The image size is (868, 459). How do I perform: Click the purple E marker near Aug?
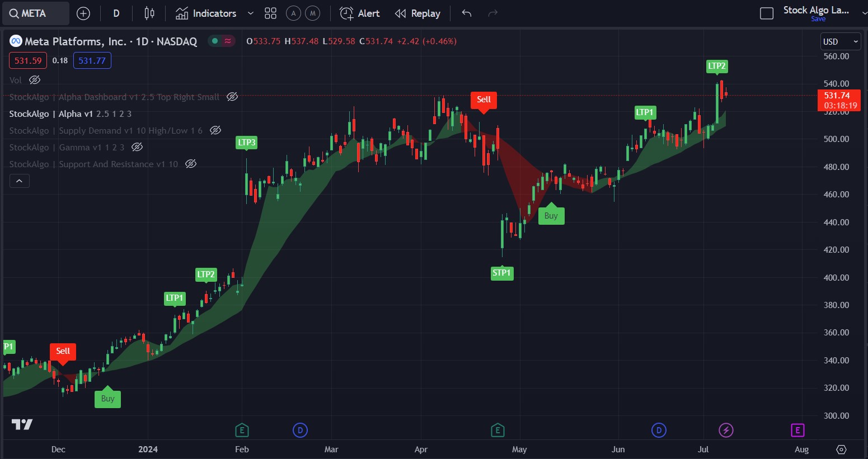point(797,430)
